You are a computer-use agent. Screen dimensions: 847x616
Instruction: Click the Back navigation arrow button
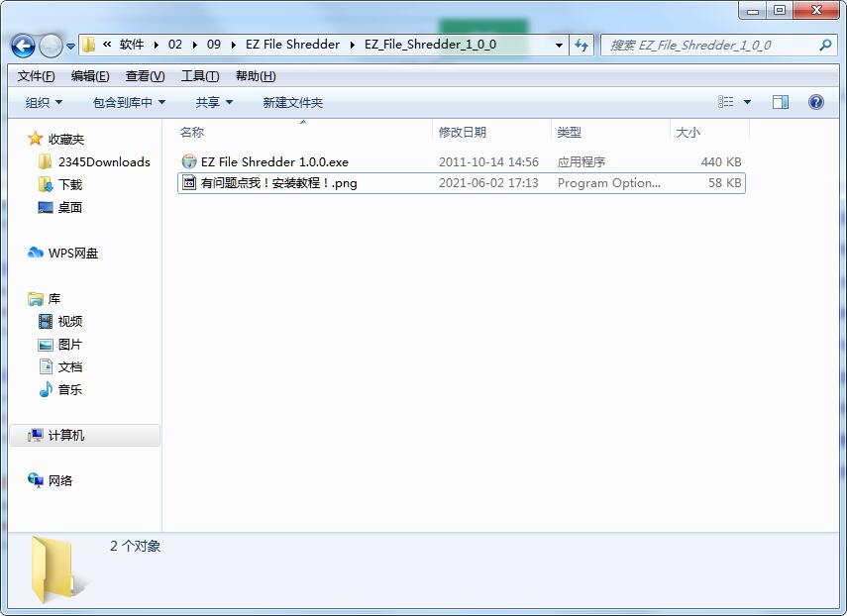click(x=23, y=46)
